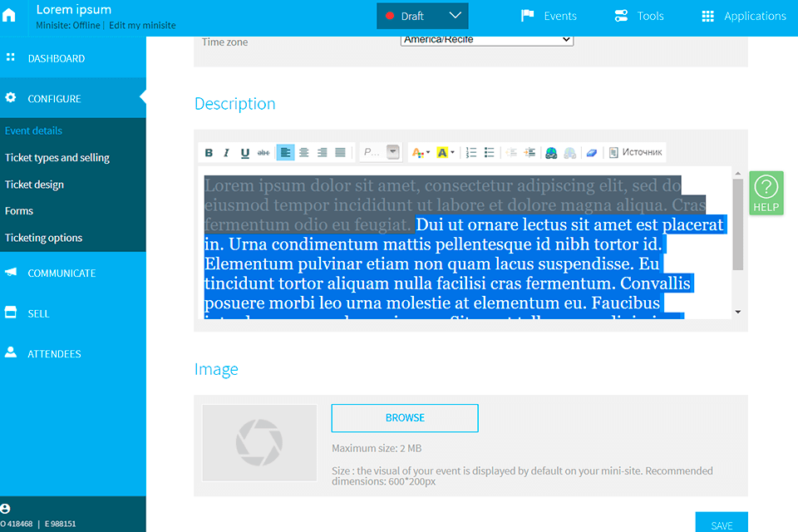Click the editor scroll-up arrow

[738, 174]
